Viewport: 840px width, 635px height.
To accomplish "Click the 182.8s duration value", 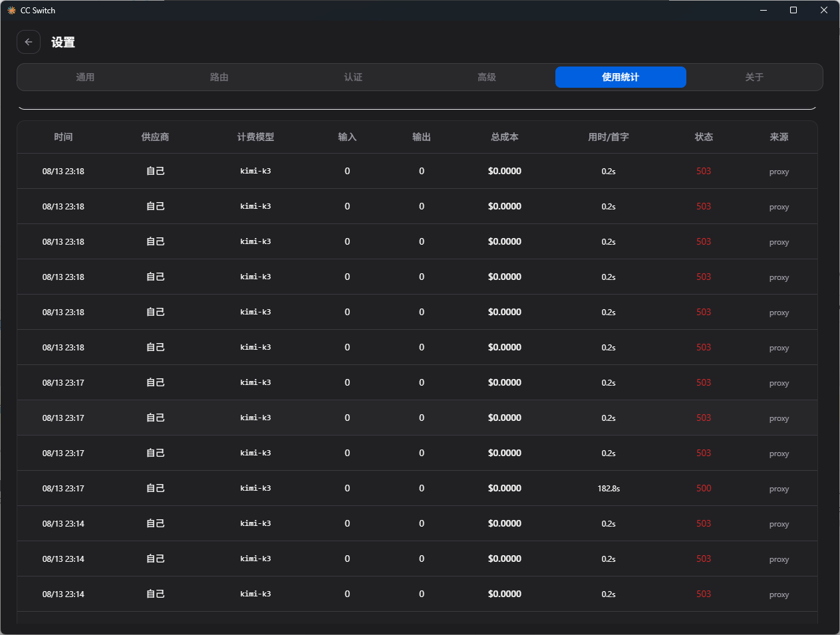I will pos(609,489).
